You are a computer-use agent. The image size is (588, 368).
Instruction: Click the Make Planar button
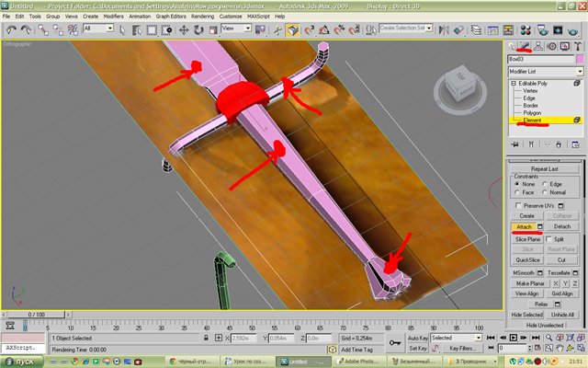[x=530, y=283]
